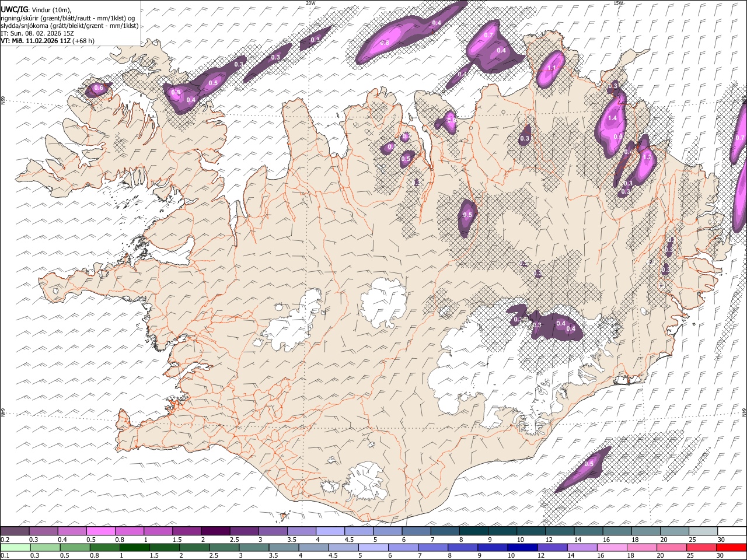Screen dimensions: 747x560
Task: Pick the light pink rain swatch at 16
Action: (612, 547)
